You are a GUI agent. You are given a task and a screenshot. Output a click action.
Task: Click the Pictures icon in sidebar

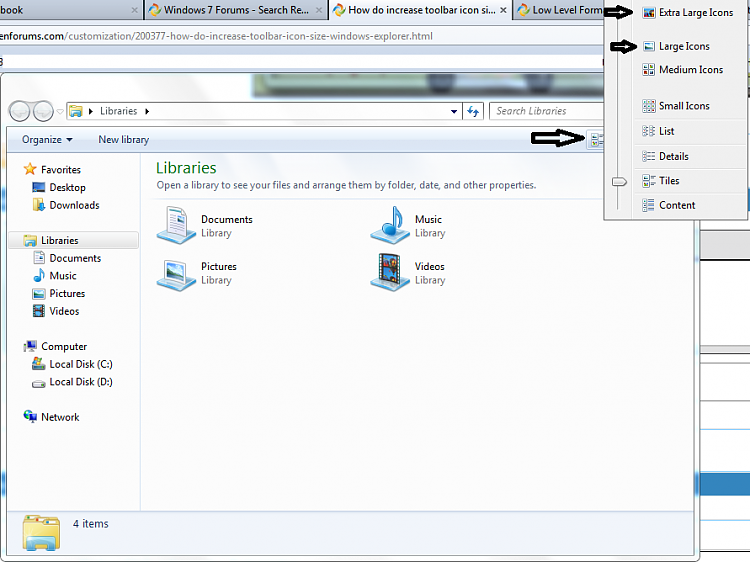39,294
